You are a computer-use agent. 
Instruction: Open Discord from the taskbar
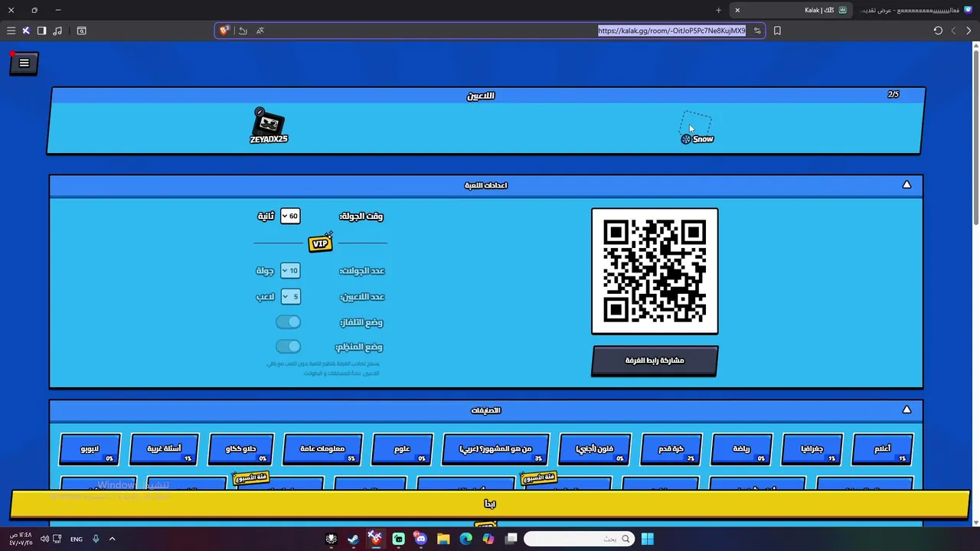(420, 539)
